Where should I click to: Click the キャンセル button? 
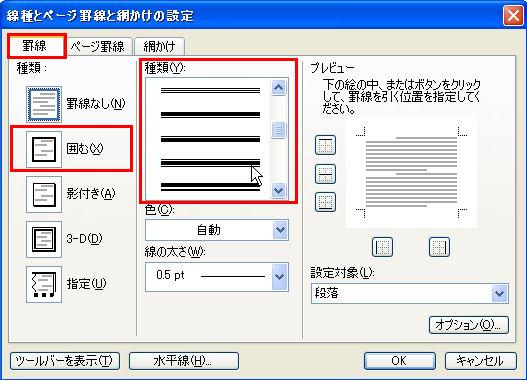481,361
